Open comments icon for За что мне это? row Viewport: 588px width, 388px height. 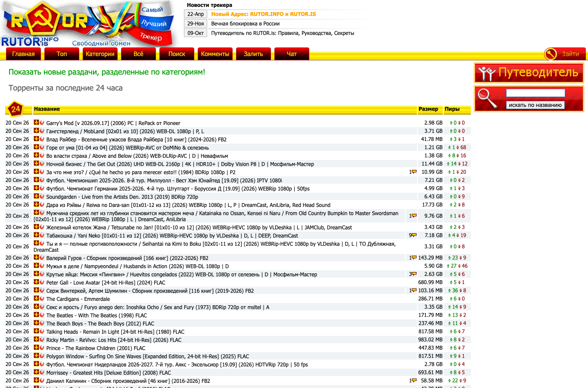(414, 172)
